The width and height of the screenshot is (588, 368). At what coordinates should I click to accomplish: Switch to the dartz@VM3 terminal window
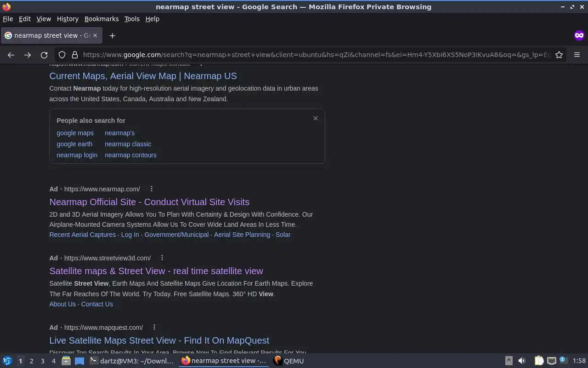tap(132, 361)
